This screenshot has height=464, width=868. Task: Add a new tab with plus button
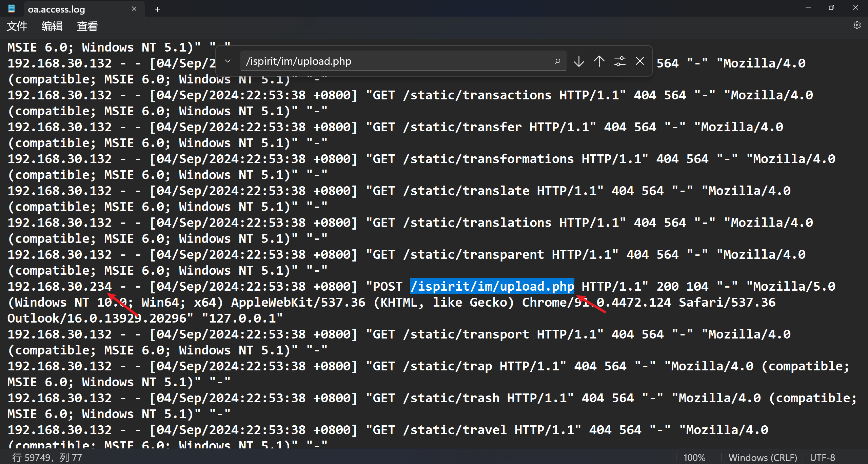coord(157,9)
